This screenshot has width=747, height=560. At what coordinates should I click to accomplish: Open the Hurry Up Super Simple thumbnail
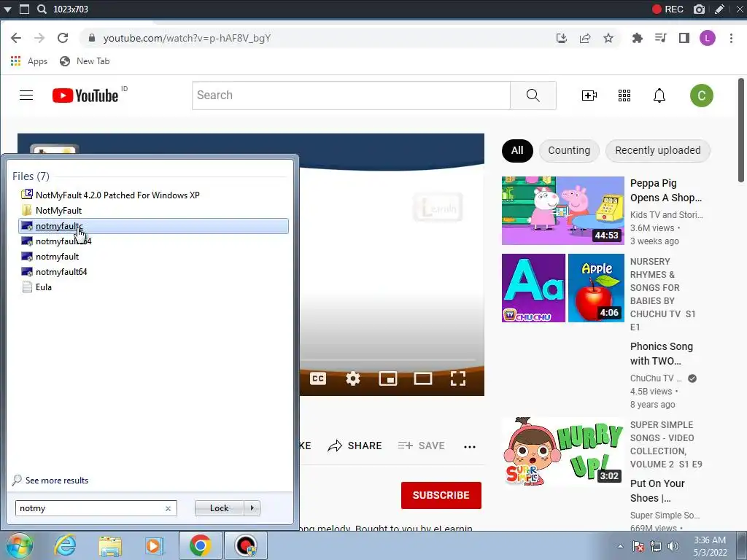click(562, 451)
